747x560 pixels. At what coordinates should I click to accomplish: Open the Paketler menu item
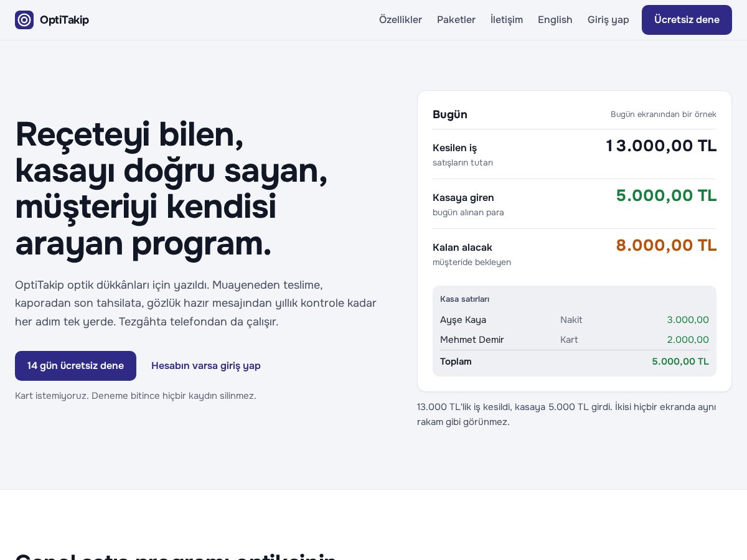[456, 20]
